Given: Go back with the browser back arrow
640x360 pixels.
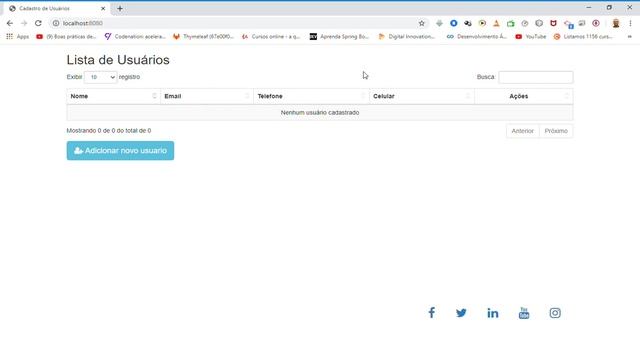Looking at the screenshot, I should 10,23.
